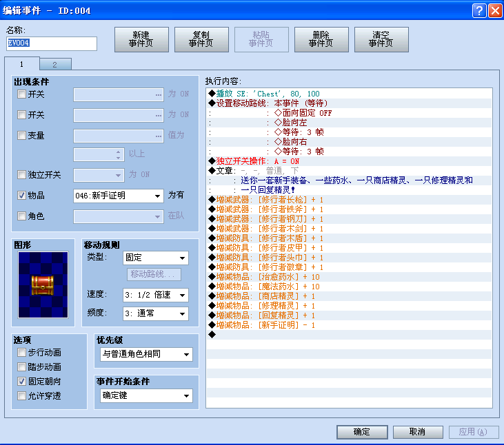Image resolution: width=504 pixels, height=445 pixels.
Task: Toggle the 变量 condition checkbox
Action: (21, 136)
